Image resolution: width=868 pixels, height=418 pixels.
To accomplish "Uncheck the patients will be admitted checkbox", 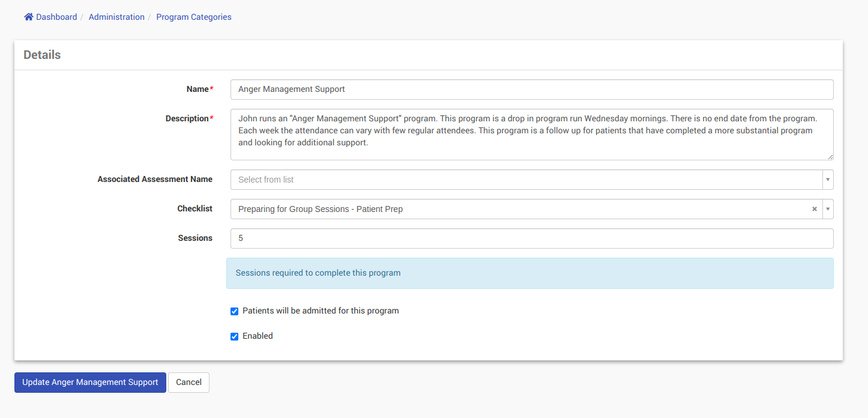I will 235,311.
